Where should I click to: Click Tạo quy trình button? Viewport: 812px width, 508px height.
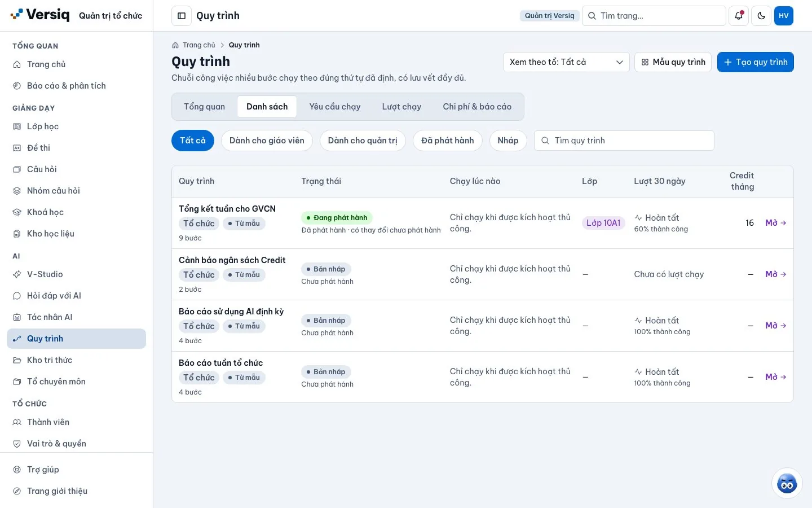756,62
